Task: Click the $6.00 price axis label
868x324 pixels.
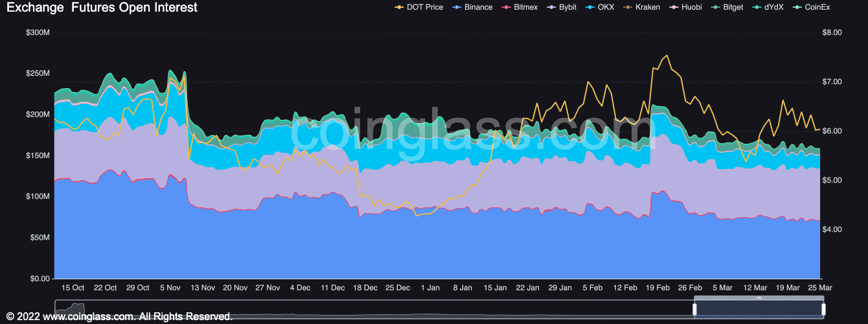Action: [x=832, y=131]
